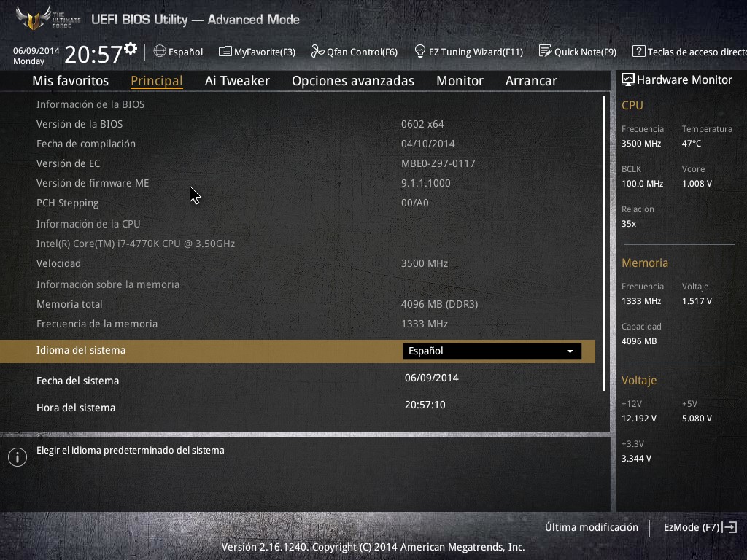
Task: Click the BCLK 100.0 MHz reading
Action: tap(642, 183)
